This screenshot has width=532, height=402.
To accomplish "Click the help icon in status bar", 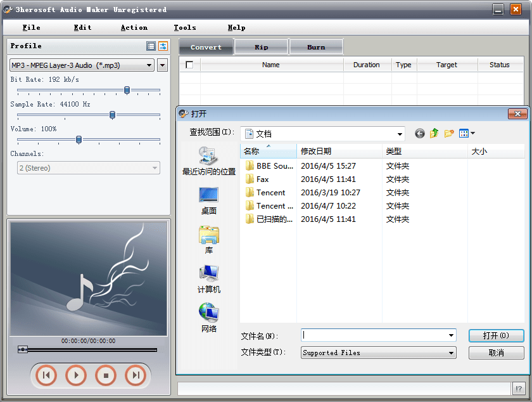I will pyautogui.click(x=519, y=389).
